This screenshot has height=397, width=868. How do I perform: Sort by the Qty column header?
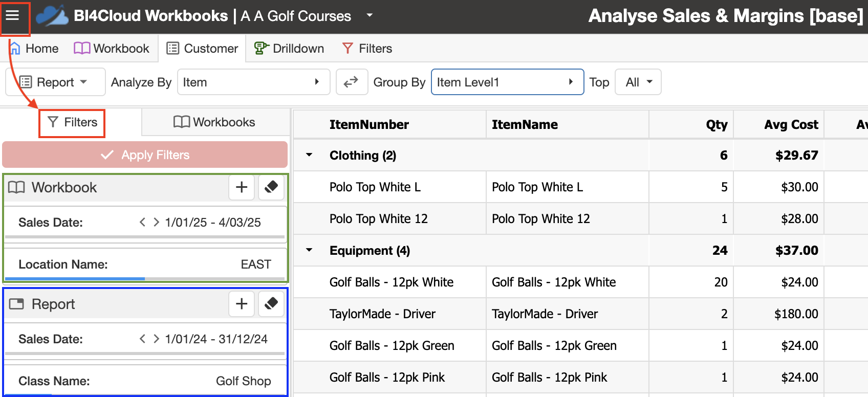717,124
